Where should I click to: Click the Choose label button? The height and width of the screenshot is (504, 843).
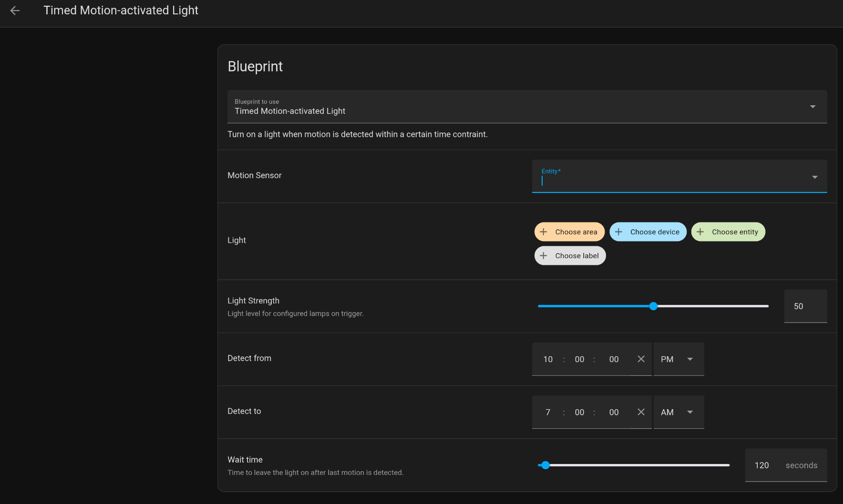[576, 256]
